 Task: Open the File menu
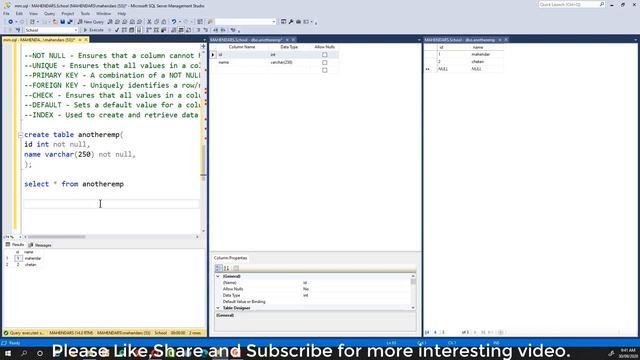(7, 13)
